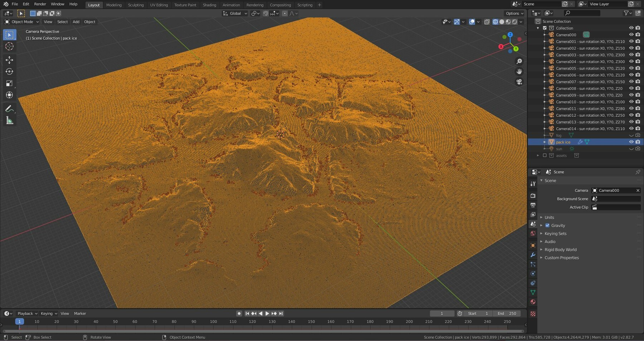
Task: Disable render visibility of the pack ice object
Action: click(638, 142)
